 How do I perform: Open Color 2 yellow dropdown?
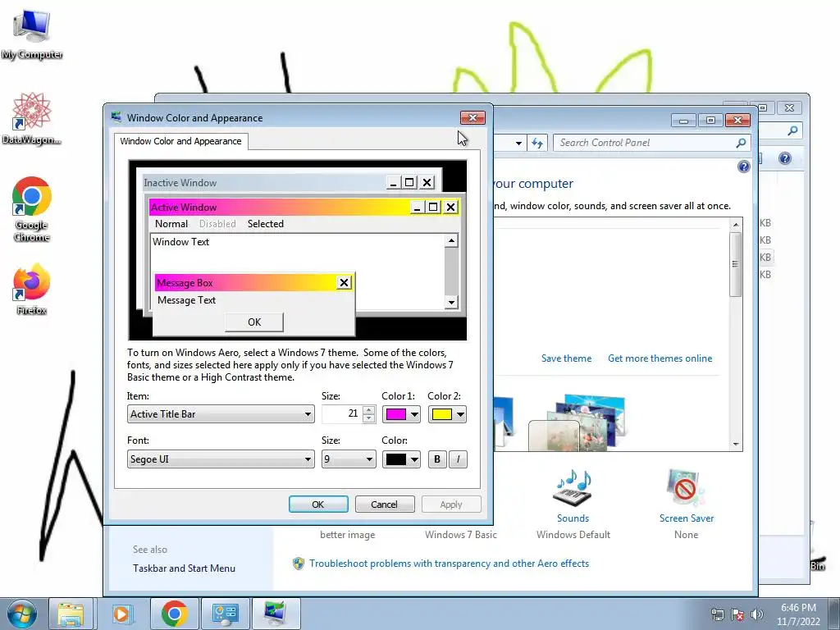(447, 414)
